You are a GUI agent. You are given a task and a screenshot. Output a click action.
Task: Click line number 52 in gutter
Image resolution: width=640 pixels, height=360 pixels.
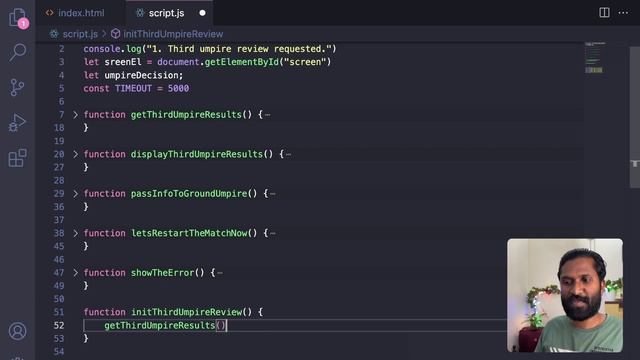tap(59, 325)
